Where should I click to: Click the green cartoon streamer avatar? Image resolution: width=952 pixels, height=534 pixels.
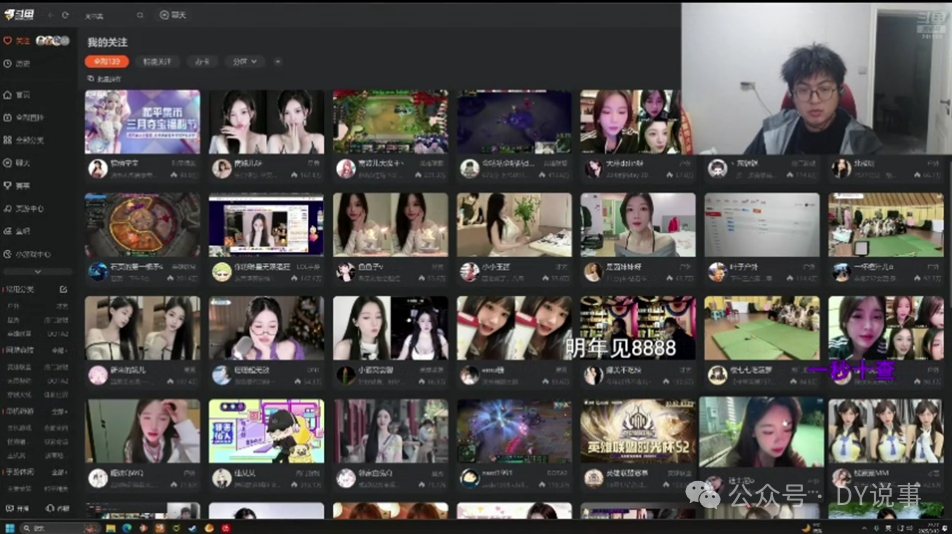(x=222, y=272)
